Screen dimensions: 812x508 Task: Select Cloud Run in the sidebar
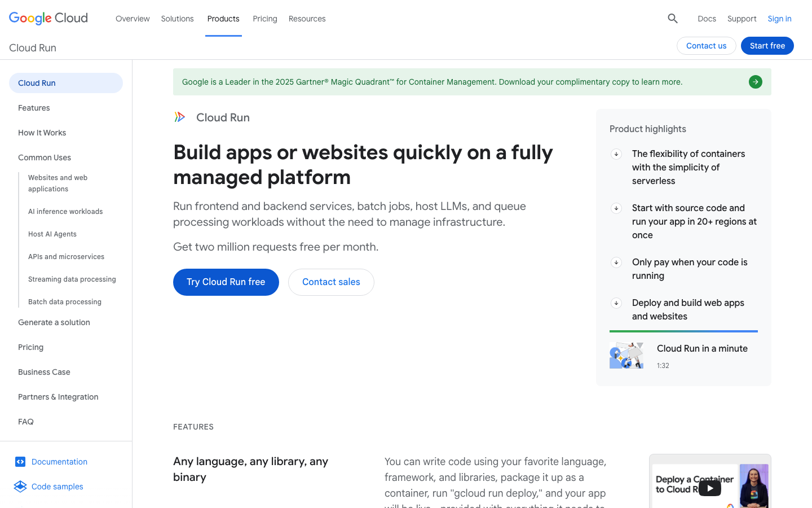pyautogui.click(x=66, y=83)
